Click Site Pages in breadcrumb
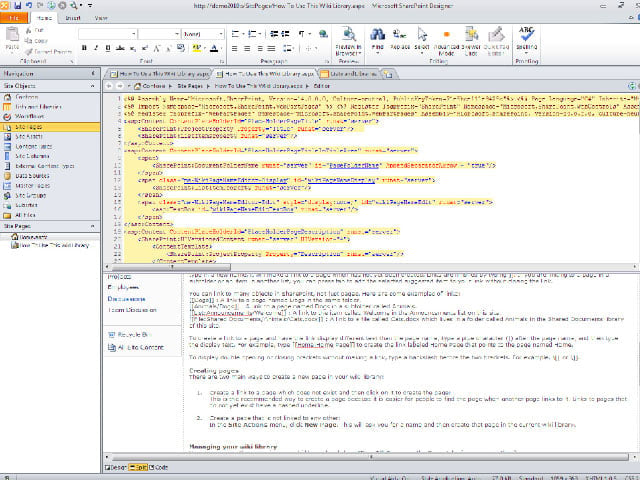640x480 pixels. coord(190,86)
